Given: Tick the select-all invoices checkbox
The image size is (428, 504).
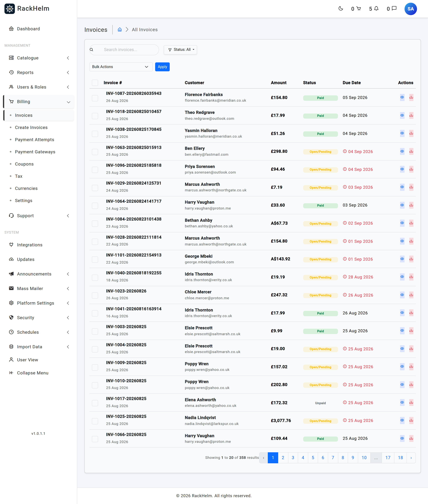Looking at the screenshot, I should [95, 83].
